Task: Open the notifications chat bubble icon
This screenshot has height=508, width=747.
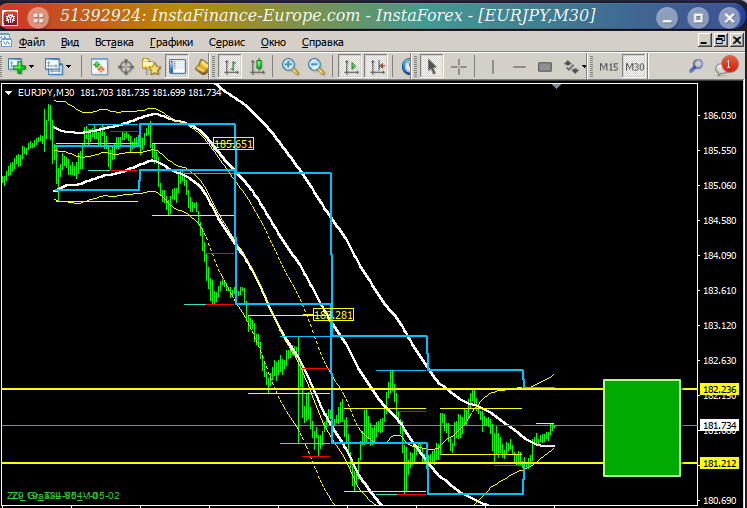Action: [x=725, y=66]
